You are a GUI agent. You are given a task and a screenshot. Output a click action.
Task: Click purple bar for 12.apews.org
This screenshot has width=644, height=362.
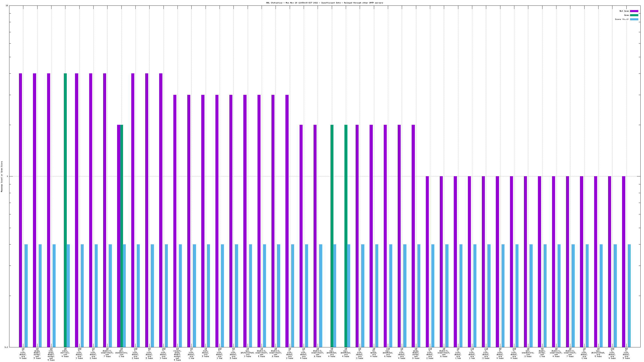coord(371,236)
